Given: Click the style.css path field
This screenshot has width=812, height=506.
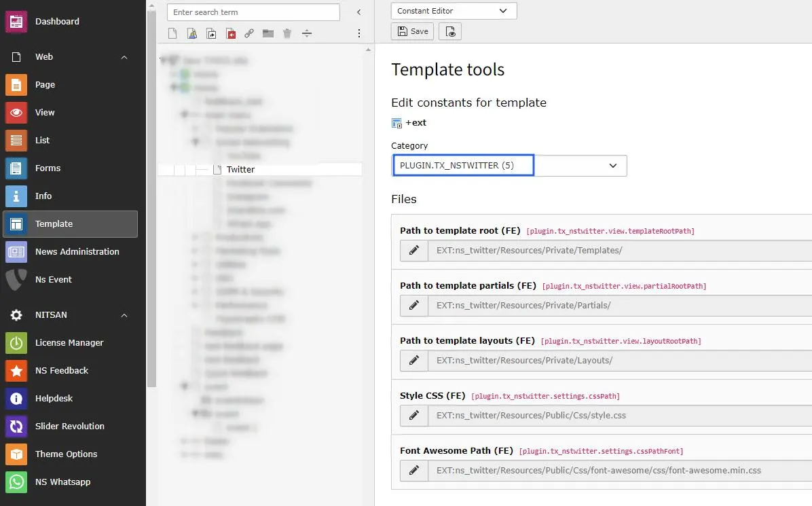Looking at the screenshot, I should coord(620,416).
